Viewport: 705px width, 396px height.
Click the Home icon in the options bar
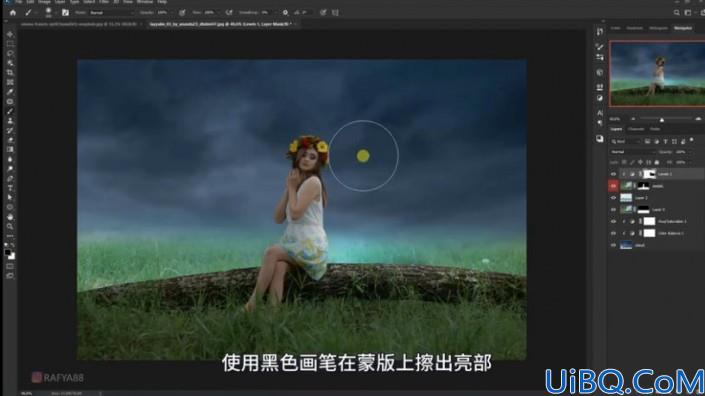(13, 13)
